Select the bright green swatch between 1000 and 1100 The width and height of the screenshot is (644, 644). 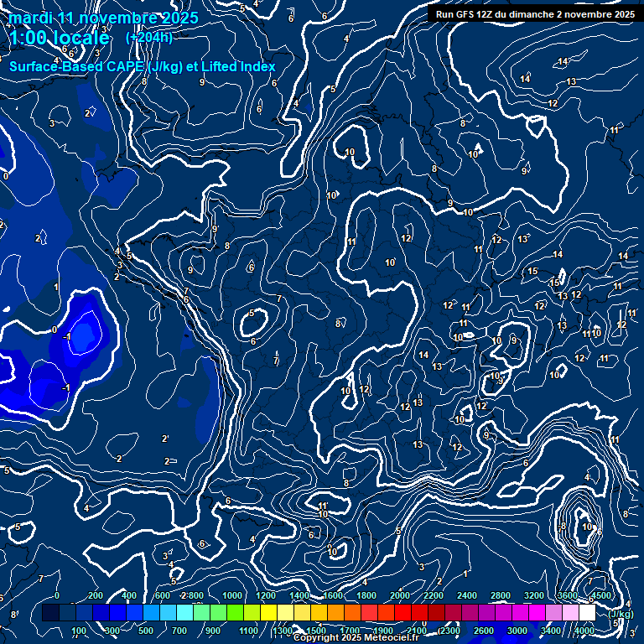[236, 612]
